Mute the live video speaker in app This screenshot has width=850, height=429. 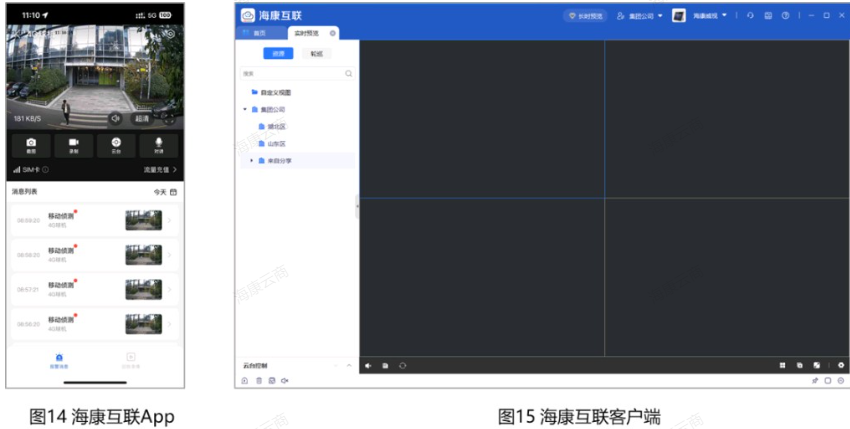115,118
